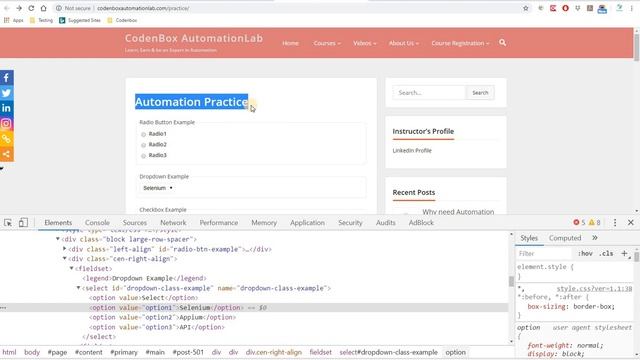Click the yellow warnings count indicator
The width and height of the screenshot is (640, 360).
pos(594,222)
